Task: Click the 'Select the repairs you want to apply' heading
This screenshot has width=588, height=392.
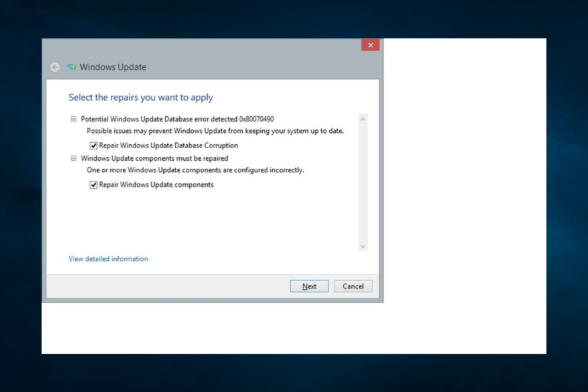Action: (141, 98)
